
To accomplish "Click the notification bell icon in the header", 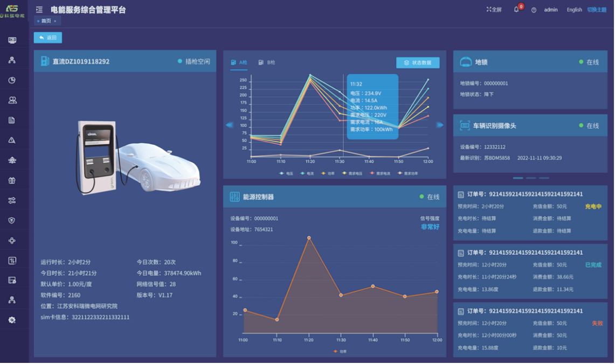I will pyautogui.click(x=516, y=9).
